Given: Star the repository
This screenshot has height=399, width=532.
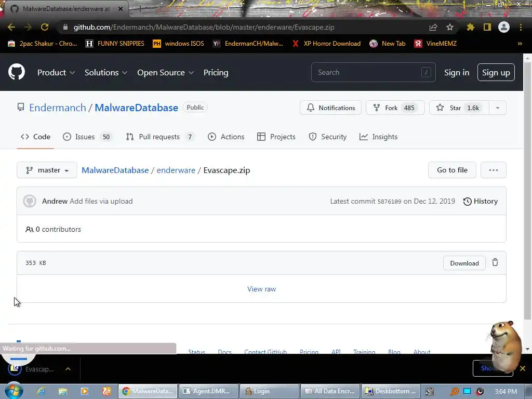Looking at the screenshot, I should [459, 108].
